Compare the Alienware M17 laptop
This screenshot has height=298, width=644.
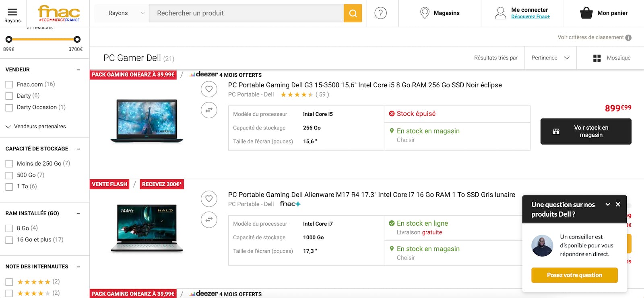[x=209, y=220]
